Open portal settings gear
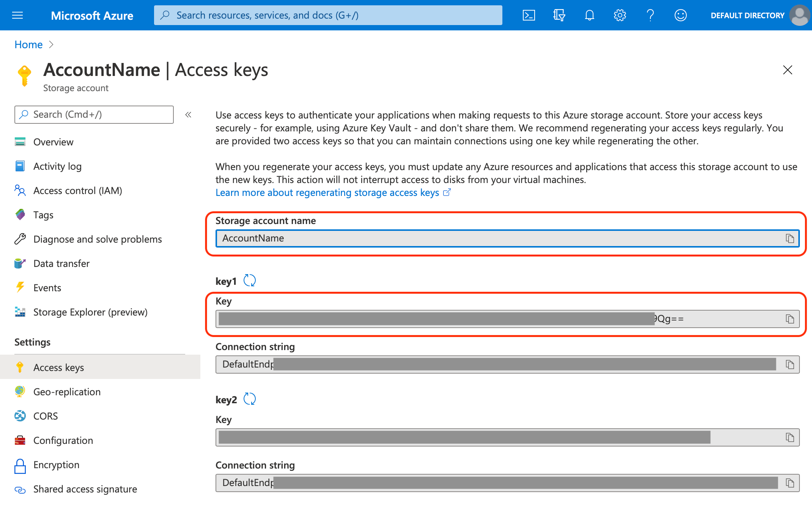The width and height of the screenshot is (812, 505). click(620, 15)
